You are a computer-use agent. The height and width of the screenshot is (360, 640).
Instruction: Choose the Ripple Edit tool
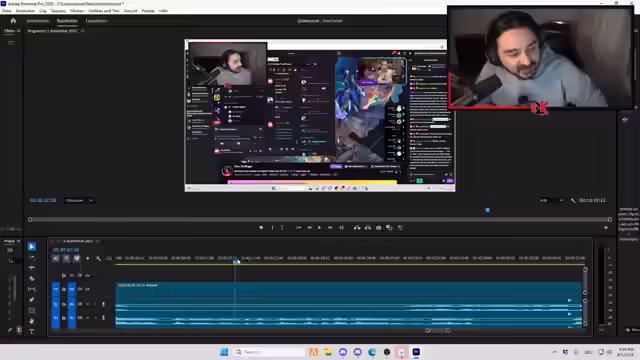pos(32,268)
